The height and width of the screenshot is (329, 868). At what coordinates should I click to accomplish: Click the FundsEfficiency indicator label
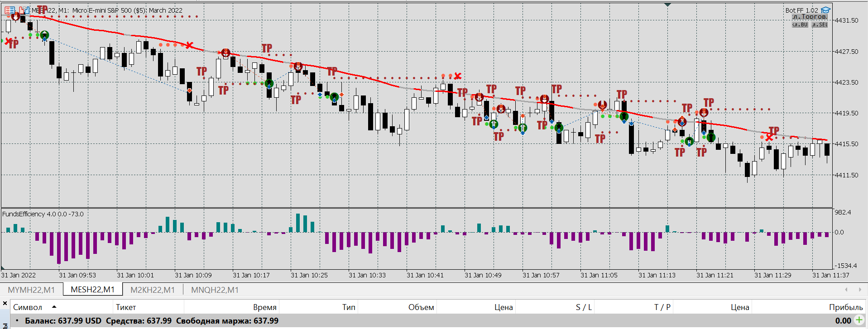click(43, 214)
